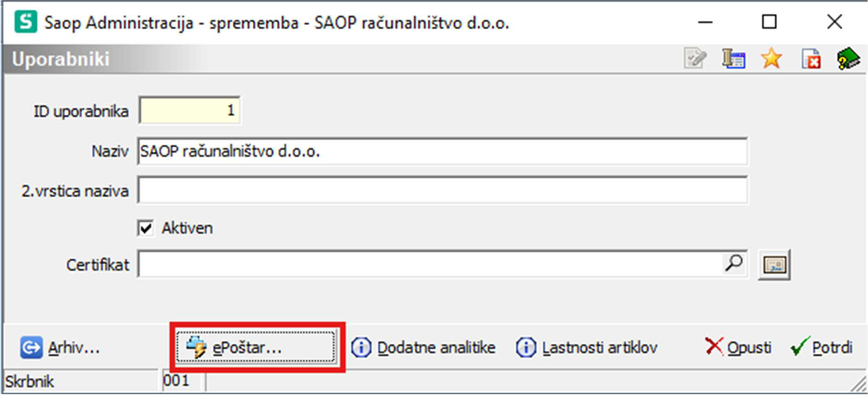This screenshot has height=395, width=868.
Task: Click the ePoštar… button
Action: click(256, 347)
